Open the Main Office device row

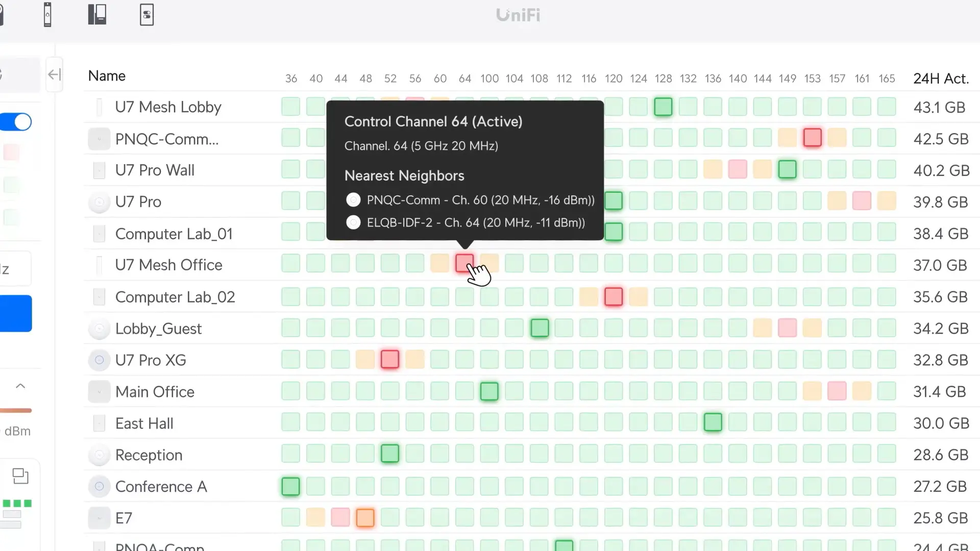pyautogui.click(x=155, y=392)
